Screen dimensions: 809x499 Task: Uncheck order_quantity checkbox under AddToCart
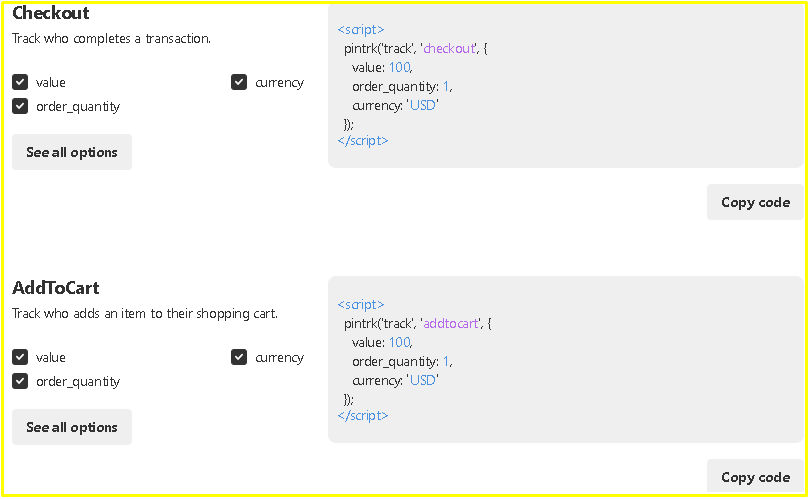click(20, 381)
